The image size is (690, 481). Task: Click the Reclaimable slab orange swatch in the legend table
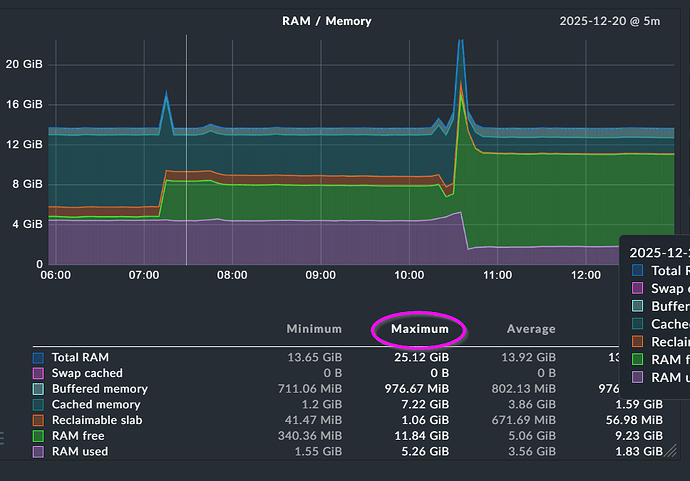coord(39,420)
